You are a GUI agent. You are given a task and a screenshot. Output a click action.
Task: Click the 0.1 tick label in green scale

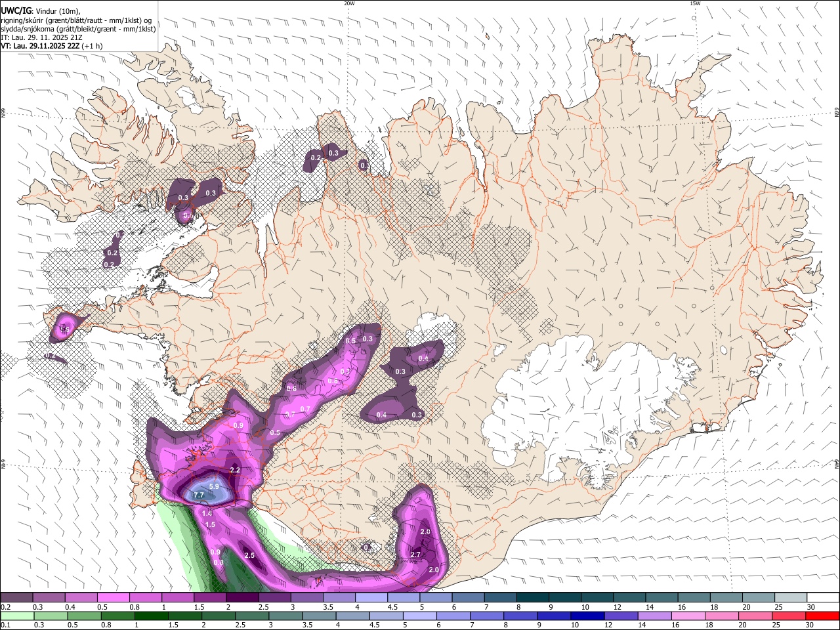coord(5,625)
